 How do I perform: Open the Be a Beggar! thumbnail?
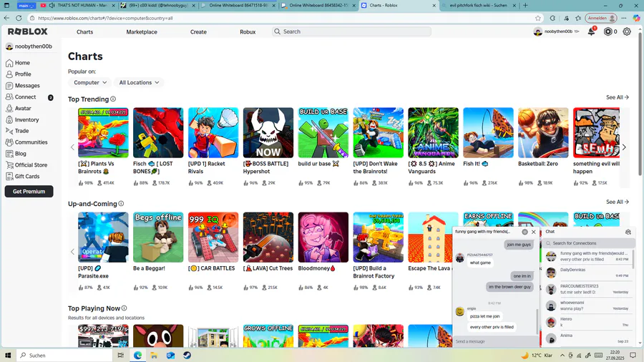(158, 238)
